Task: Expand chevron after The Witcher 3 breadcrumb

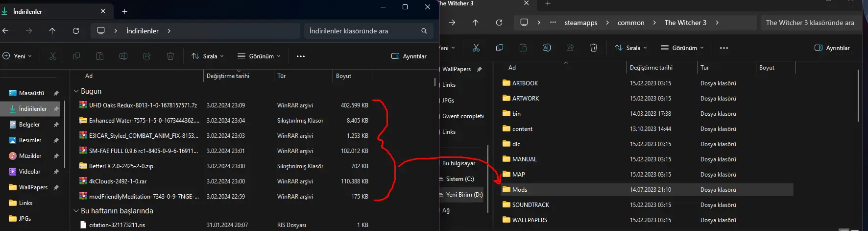Action: 717,23
